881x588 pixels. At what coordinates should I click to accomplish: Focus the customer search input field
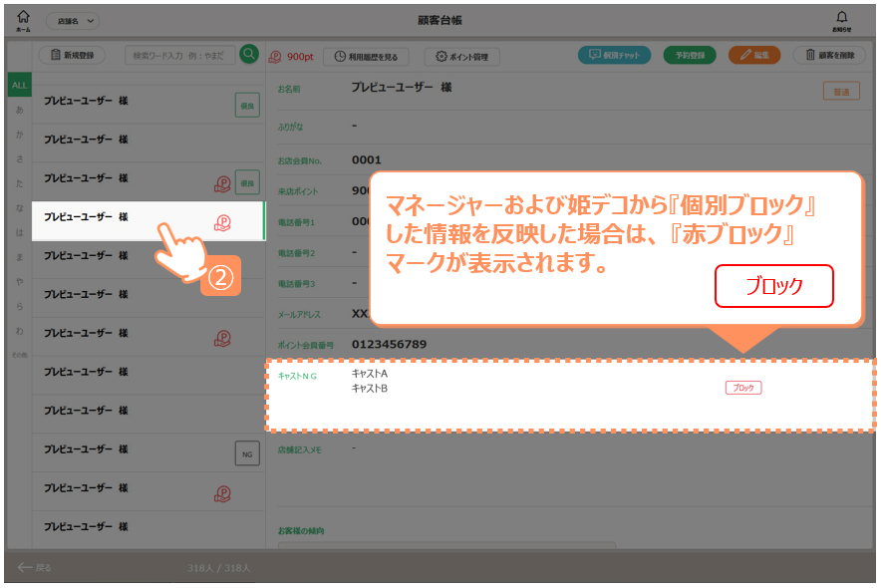click(179, 56)
